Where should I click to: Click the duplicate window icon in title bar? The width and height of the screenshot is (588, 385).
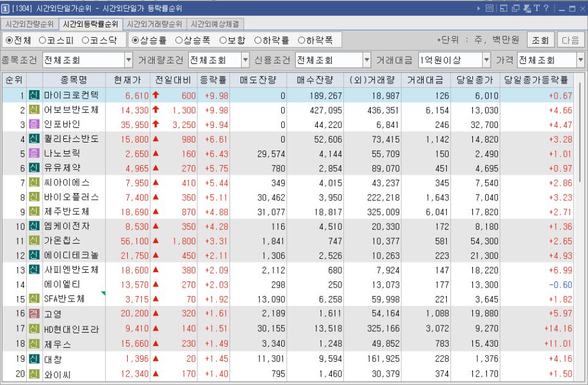515,9
